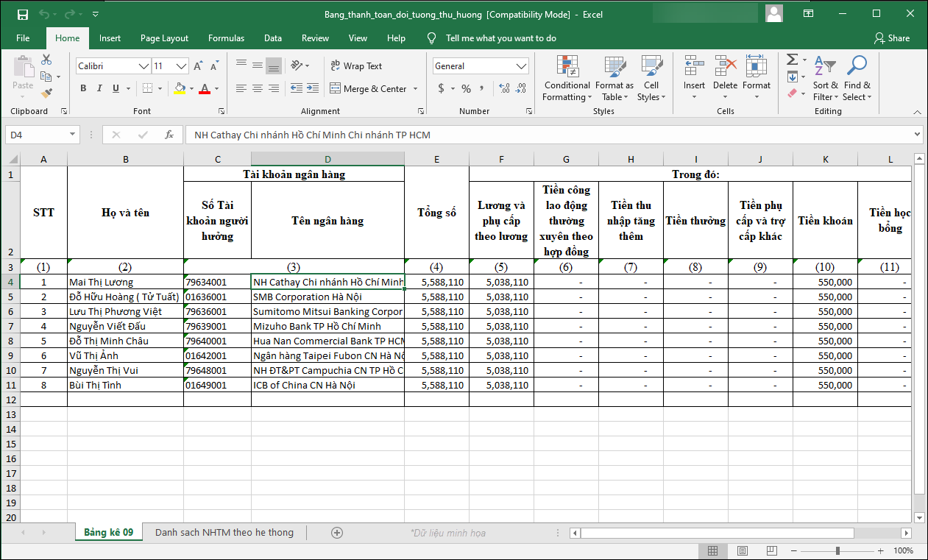Image resolution: width=928 pixels, height=560 pixels.
Task: Undo the last action in Quick Access Toolbar
Action: click(x=44, y=15)
